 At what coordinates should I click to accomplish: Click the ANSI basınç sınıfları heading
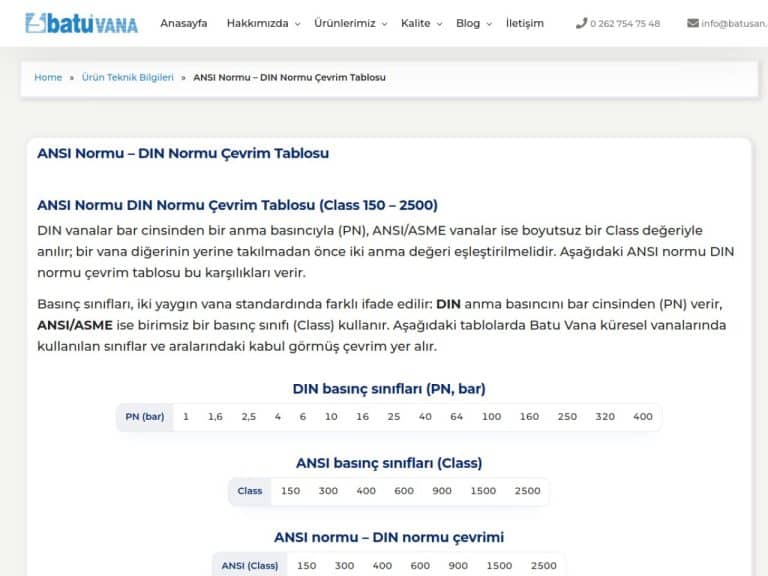coord(389,463)
